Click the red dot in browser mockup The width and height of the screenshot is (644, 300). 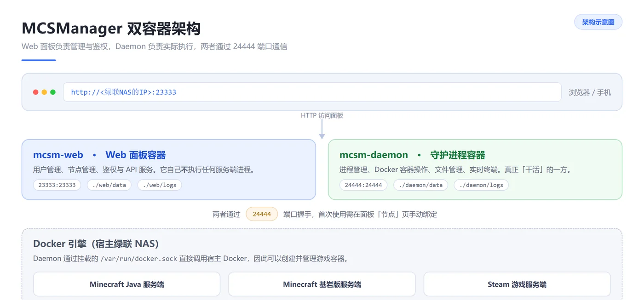(36, 92)
